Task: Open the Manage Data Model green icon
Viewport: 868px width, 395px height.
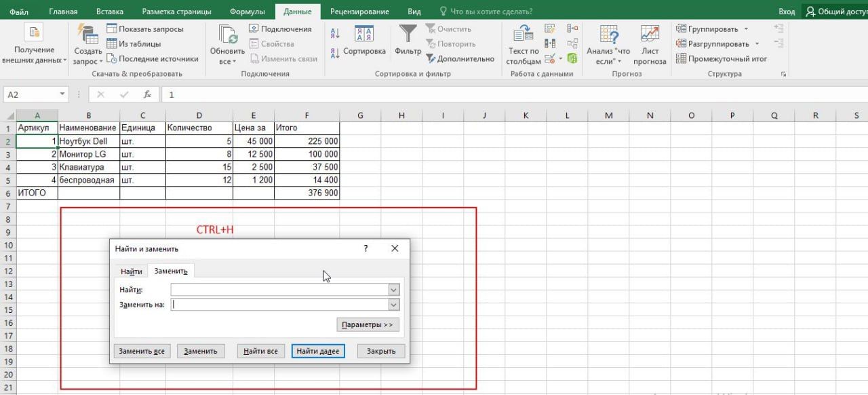Action: point(572,58)
